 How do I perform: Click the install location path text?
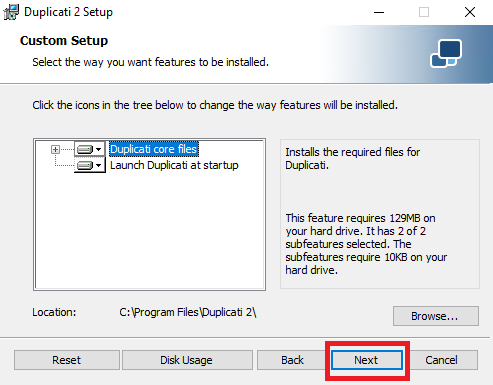tap(188, 312)
